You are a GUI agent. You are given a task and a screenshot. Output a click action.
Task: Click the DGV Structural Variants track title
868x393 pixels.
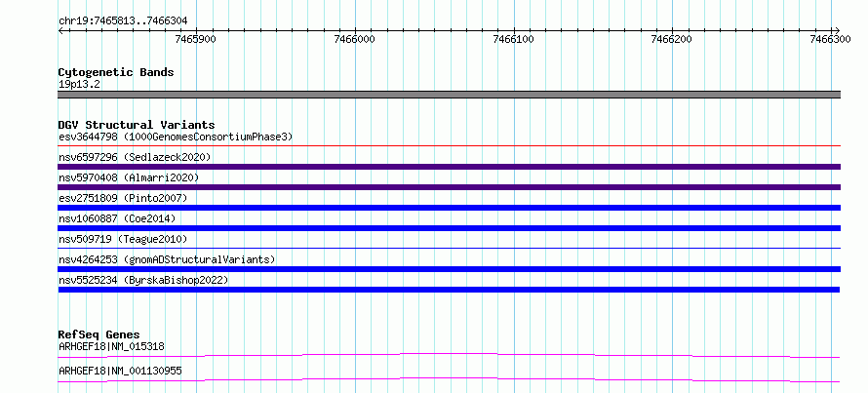click(137, 125)
